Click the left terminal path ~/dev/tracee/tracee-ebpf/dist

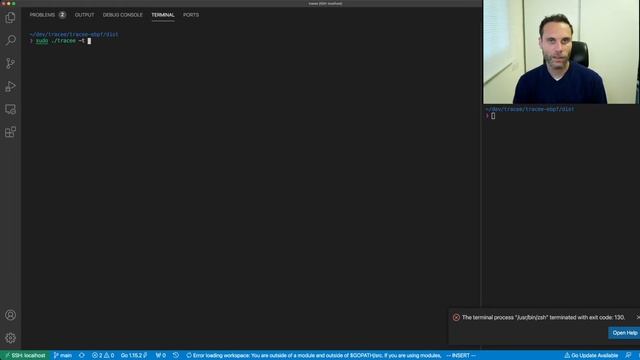[x=74, y=34]
